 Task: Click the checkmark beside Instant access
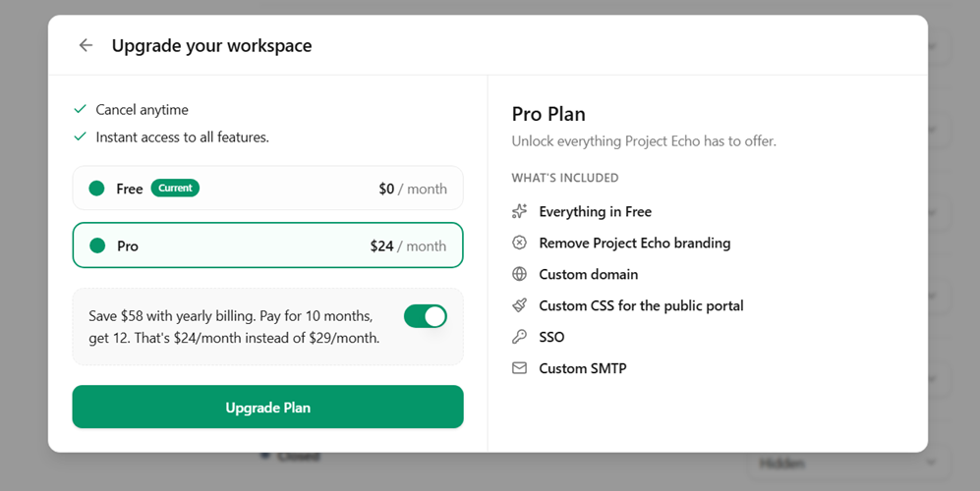click(x=80, y=136)
